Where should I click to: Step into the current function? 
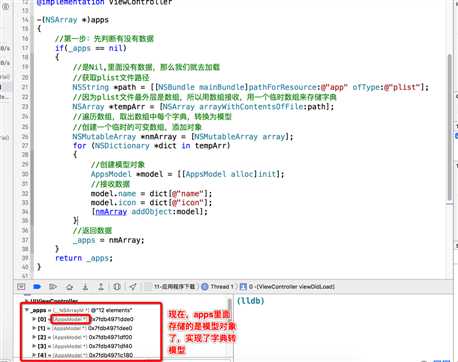click(x=85, y=286)
